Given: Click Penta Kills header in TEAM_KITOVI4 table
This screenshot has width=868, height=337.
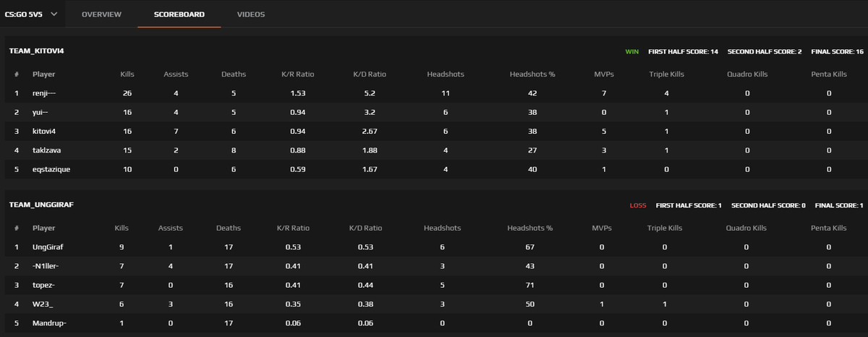Looking at the screenshot, I should (828, 74).
